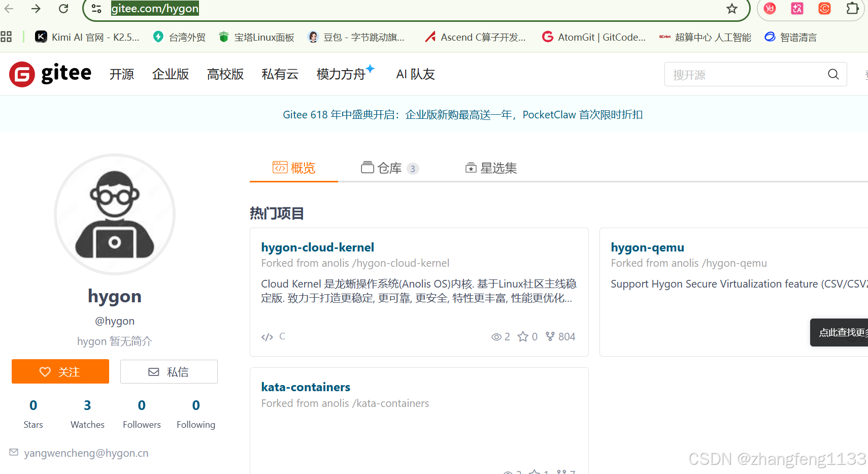The image size is (868, 474).
Task: Open site information icon in address bar
Action: coord(96,9)
